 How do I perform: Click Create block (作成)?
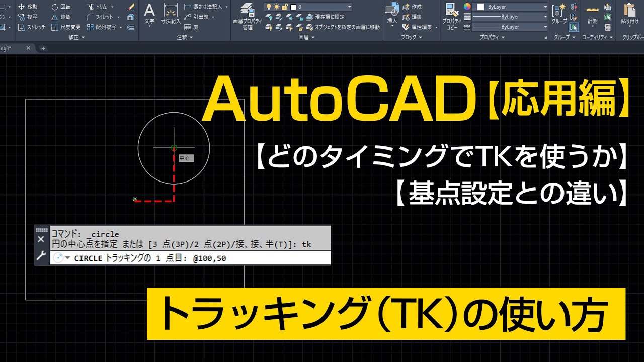click(x=412, y=7)
